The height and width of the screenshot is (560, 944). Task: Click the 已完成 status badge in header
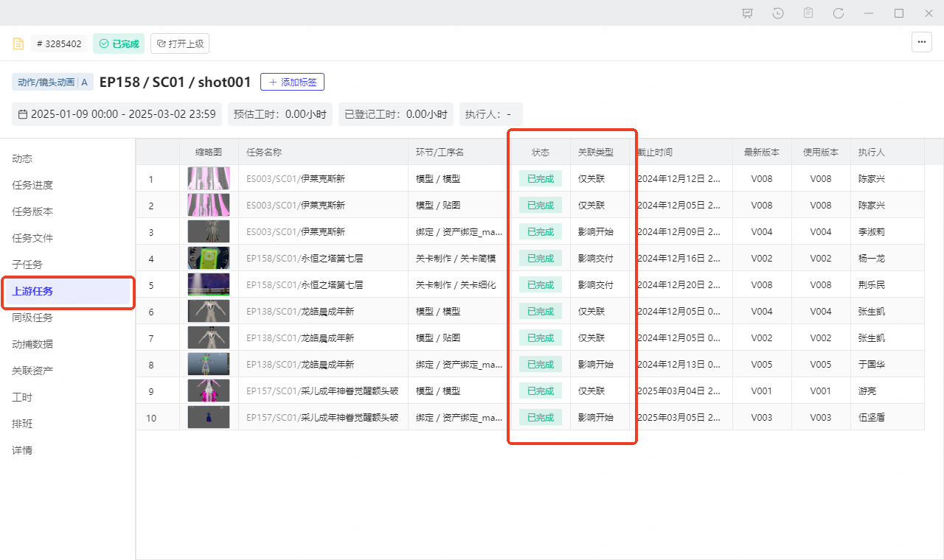119,43
